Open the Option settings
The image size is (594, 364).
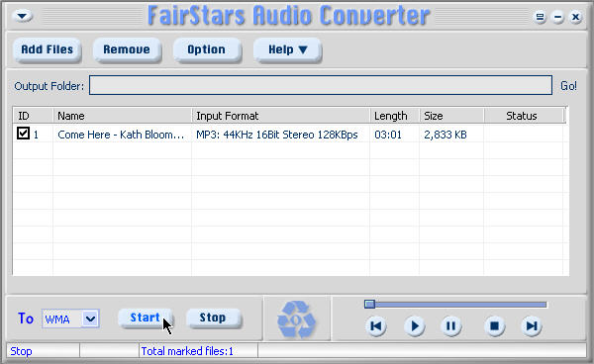point(207,49)
